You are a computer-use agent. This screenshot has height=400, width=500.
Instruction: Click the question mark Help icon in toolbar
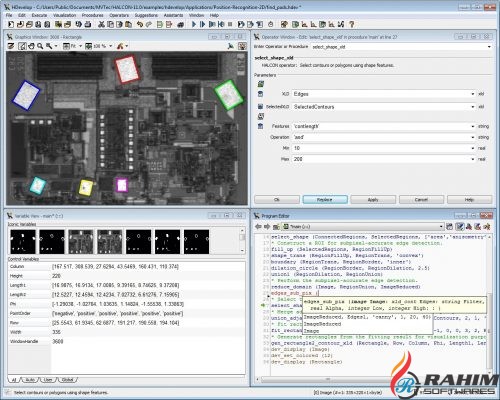pyautogui.click(x=351, y=24)
